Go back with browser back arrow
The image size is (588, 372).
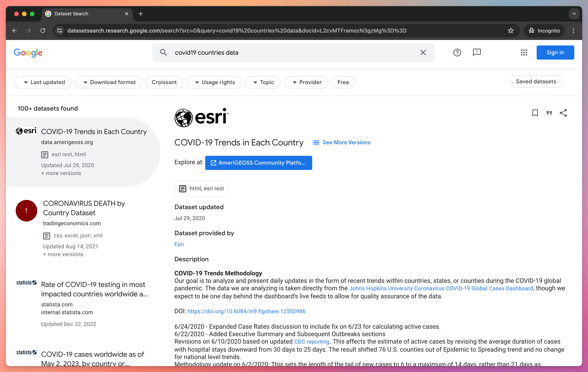tap(15, 31)
